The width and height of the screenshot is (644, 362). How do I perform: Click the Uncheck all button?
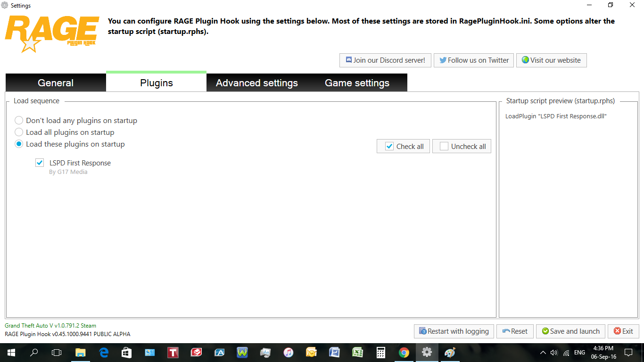(462, 147)
